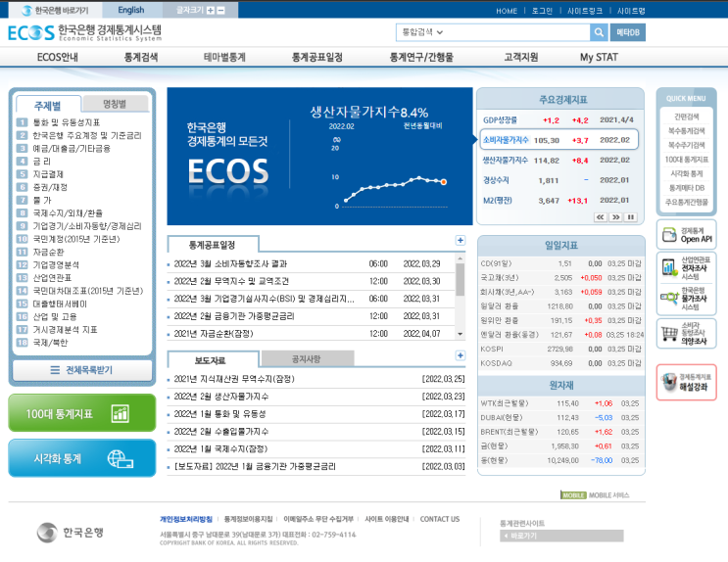Image resolution: width=728 pixels, height=562 pixels.
Task: Open 통계연구/간행물 menu
Action: coord(421,57)
